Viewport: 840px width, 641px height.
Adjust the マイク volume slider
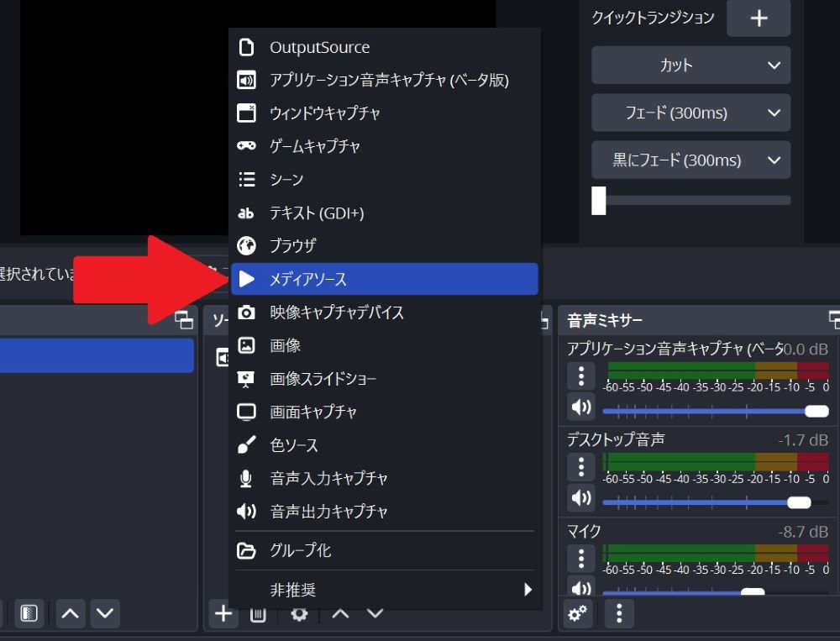pos(716,592)
